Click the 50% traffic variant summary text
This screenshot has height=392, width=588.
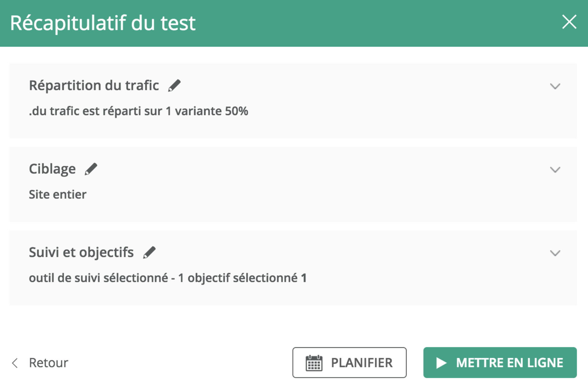138,111
